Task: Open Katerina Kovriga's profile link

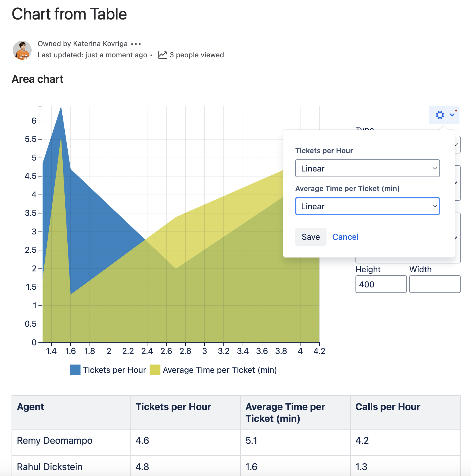Action: (x=100, y=44)
